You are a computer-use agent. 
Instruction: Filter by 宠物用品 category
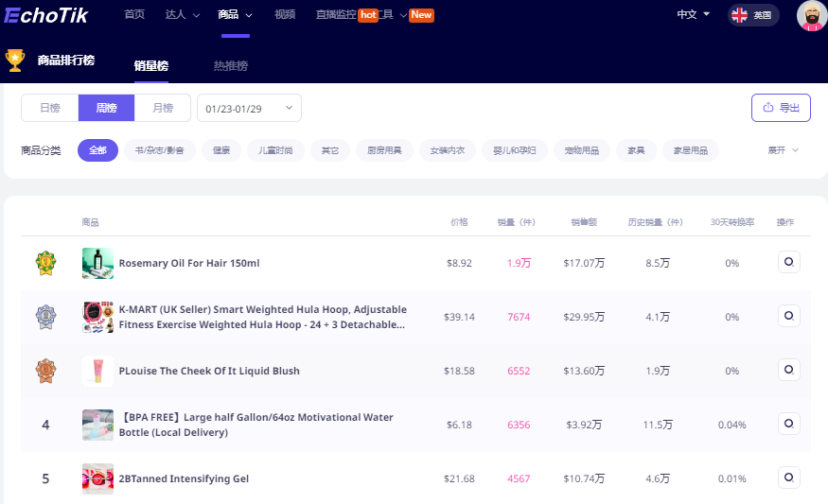581,150
